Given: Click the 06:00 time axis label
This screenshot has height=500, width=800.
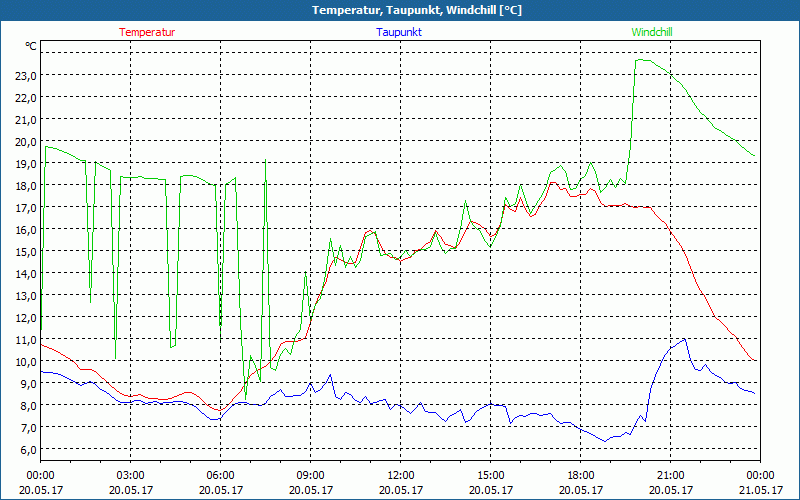Looking at the screenshot, I should (x=220, y=476).
